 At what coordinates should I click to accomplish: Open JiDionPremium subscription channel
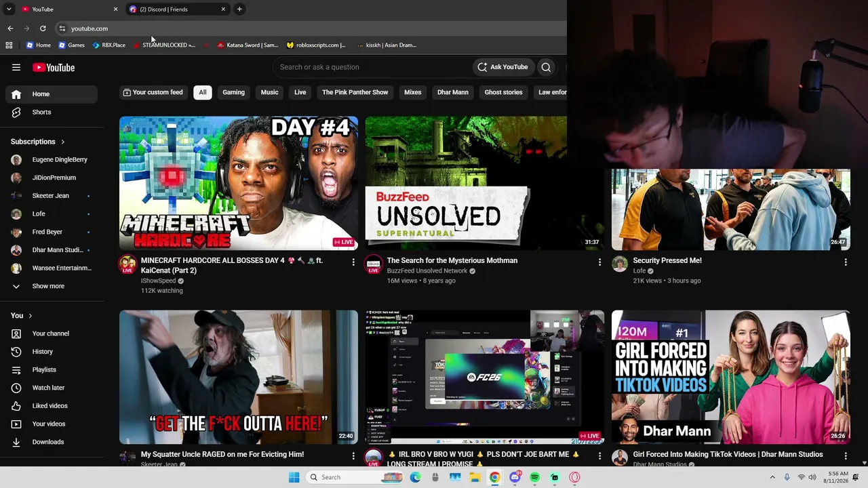tap(52, 178)
